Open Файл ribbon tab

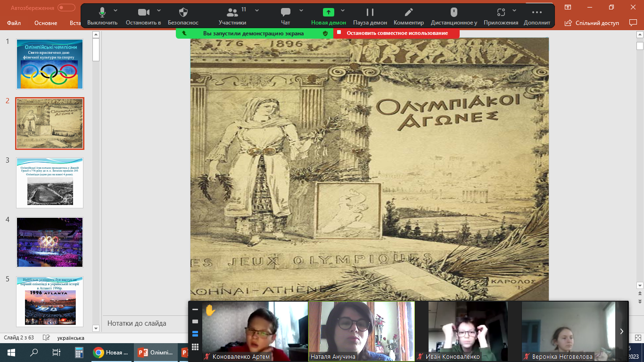tap(14, 23)
